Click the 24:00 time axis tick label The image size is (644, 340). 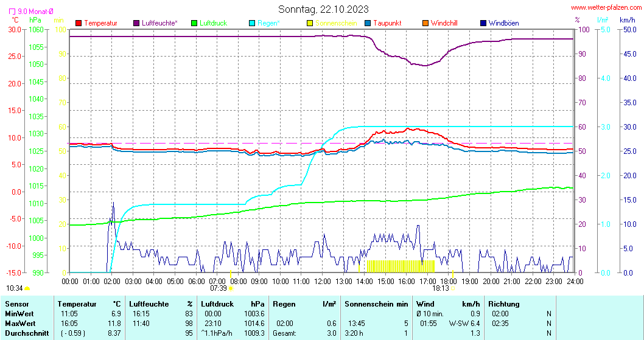pyautogui.click(x=575, y=281)
